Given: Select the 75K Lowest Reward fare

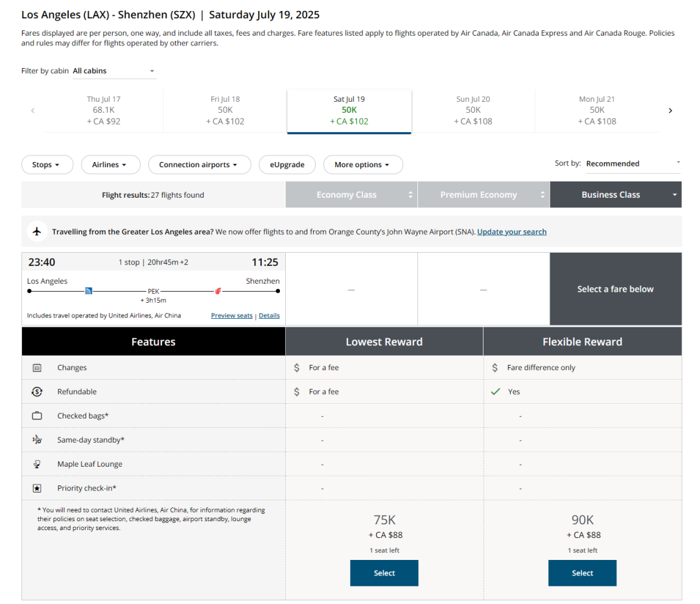Looking at the screenshot, I should tap(384, 573).
